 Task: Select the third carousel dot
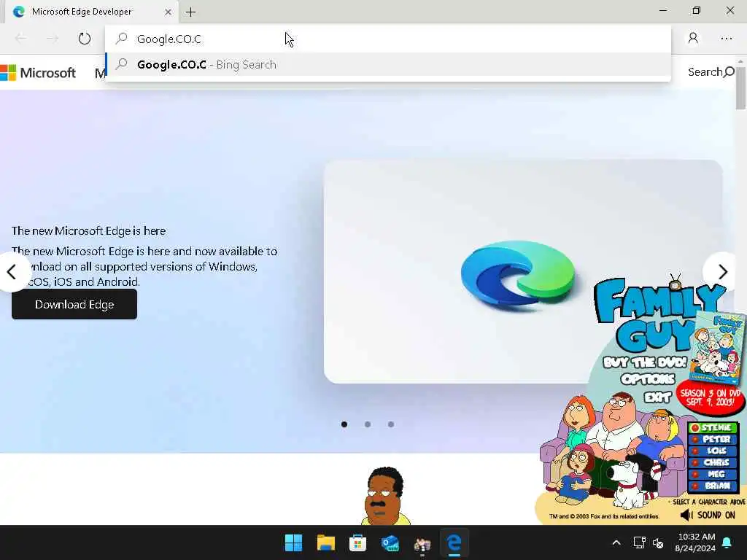391,424
